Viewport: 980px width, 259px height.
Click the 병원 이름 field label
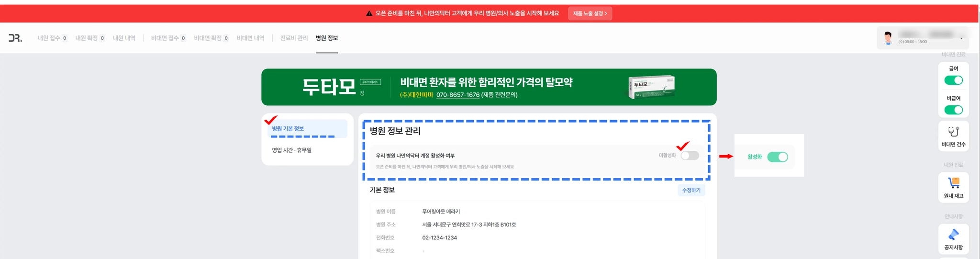tap(386, 211)
